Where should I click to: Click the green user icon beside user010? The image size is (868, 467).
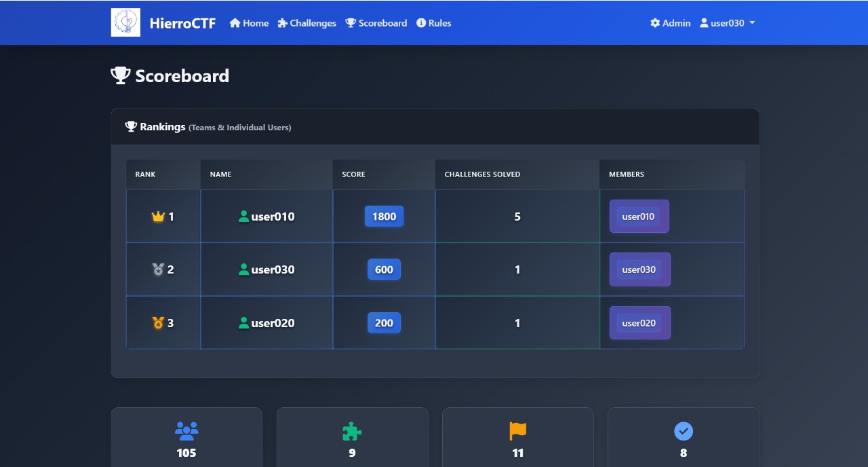tap(244, 217)
